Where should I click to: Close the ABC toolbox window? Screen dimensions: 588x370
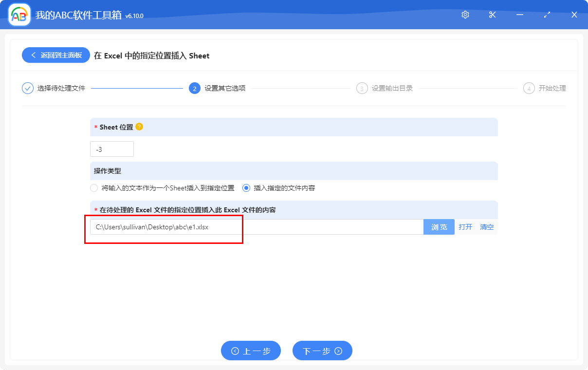coord(574,15)
